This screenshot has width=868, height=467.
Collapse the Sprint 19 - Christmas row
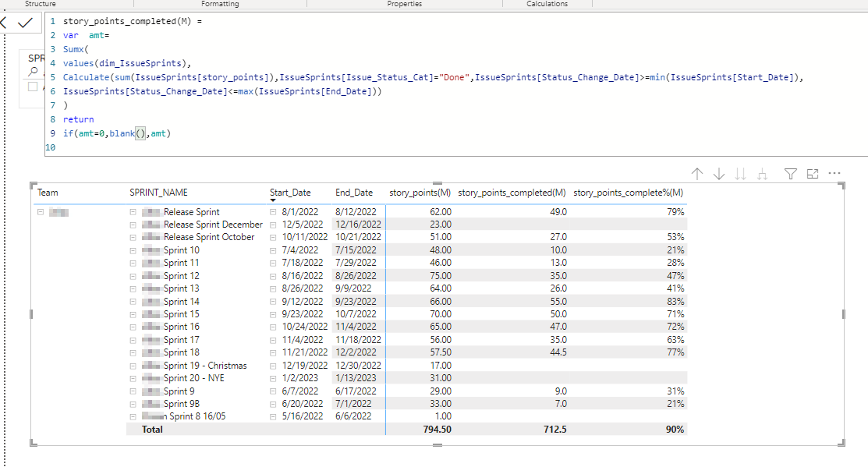[133, 366]
